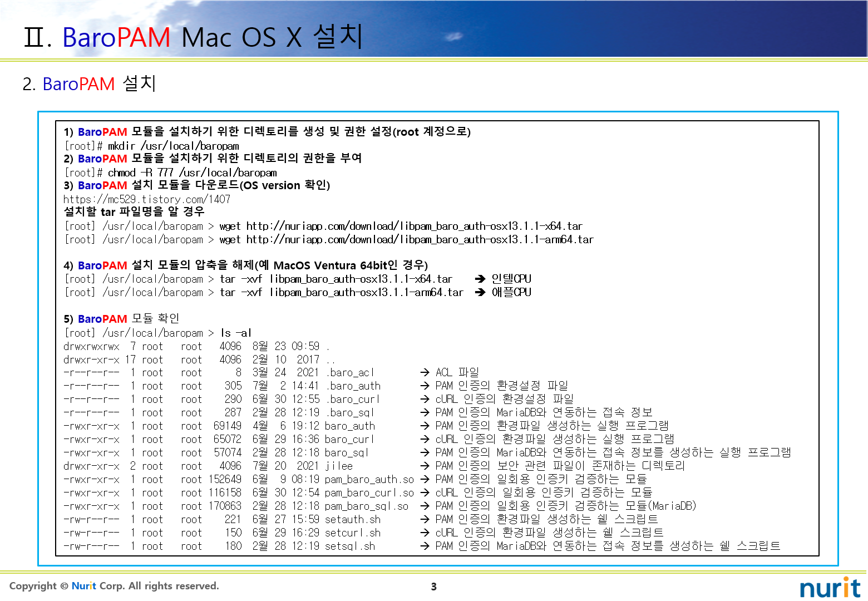Image resolution: width=868 pixels, height=601 pixels.
Task: Click the '인텔CPU' label
Action: (x=511, y=279)
